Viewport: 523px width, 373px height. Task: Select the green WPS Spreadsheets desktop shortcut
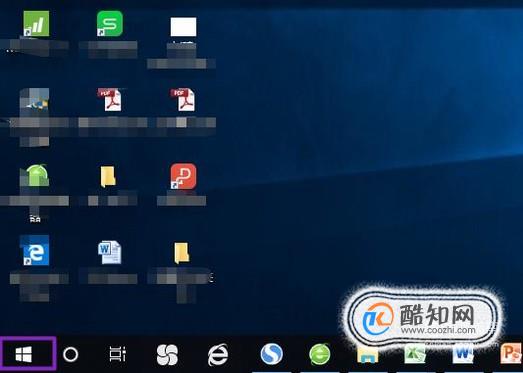tap(110, 23)
